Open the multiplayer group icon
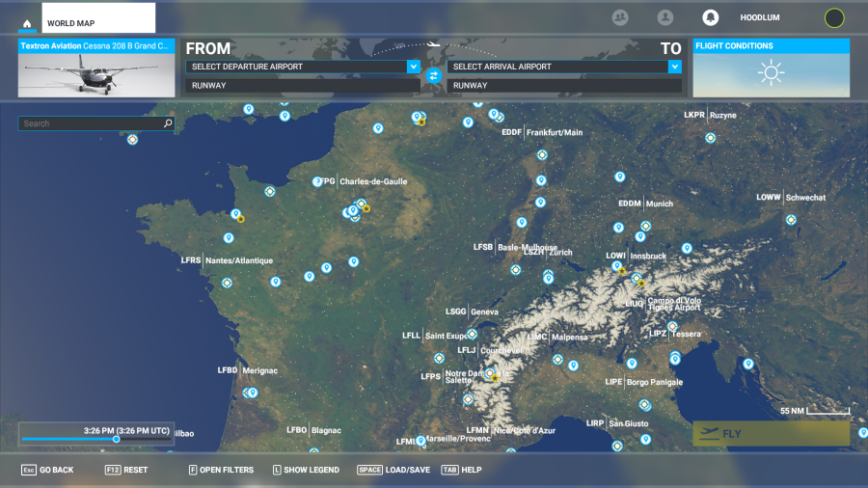The image size is (868, 488). 620,17
